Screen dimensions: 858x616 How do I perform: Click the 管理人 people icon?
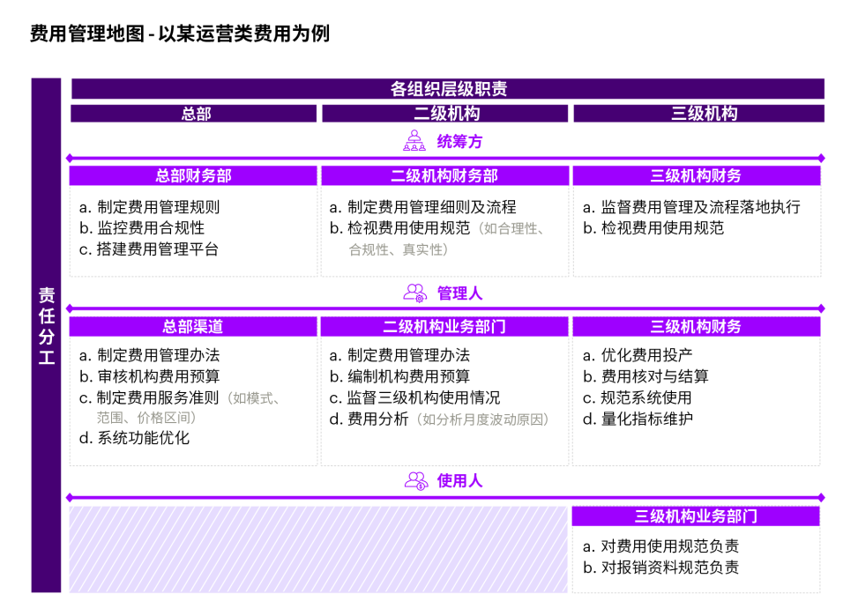[x=414, y=293]
